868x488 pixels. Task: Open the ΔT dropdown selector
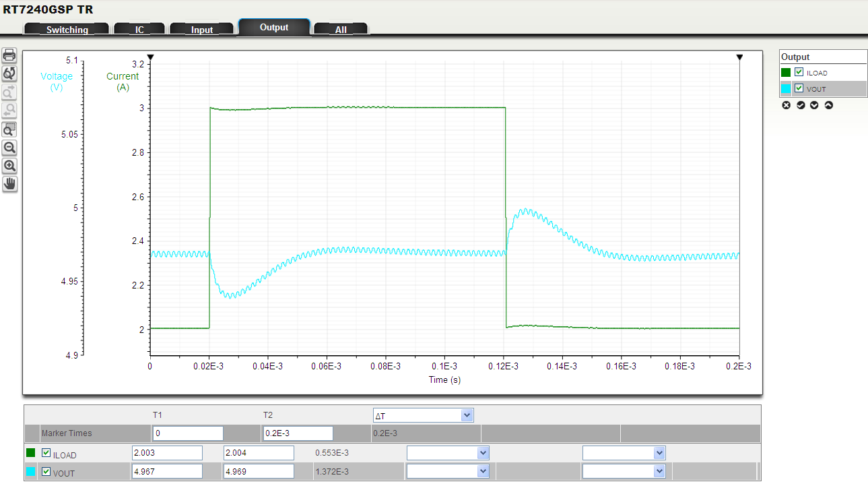point(423,415)
